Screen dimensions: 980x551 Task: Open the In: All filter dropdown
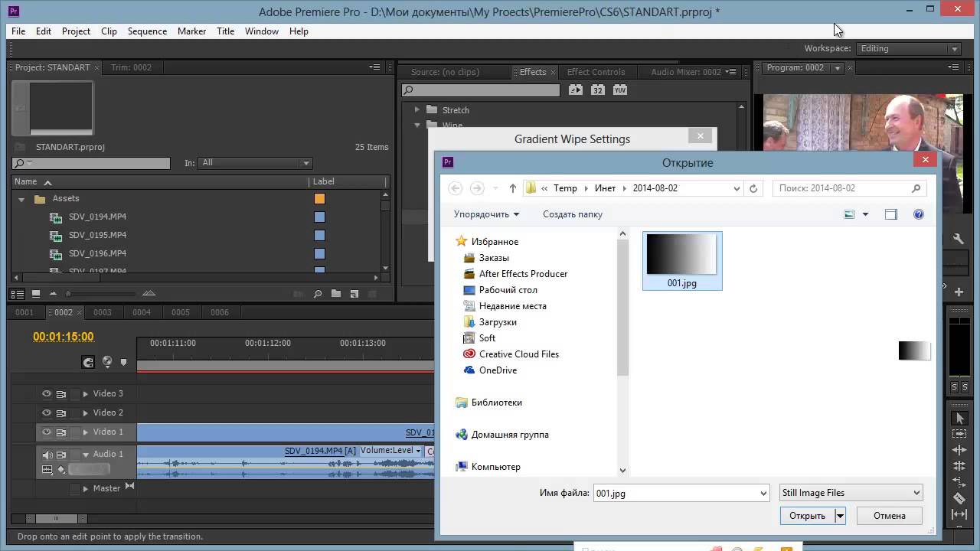(x=255, y=163)
